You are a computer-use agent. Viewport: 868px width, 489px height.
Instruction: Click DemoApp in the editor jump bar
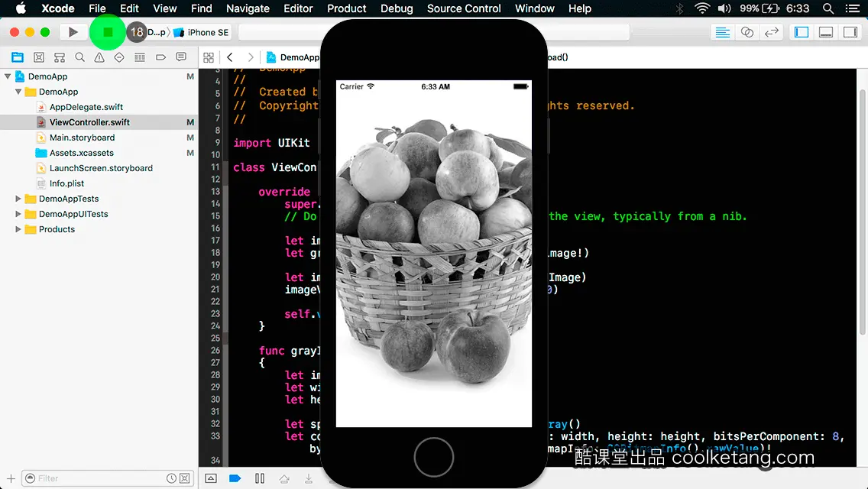pos(293,57)
